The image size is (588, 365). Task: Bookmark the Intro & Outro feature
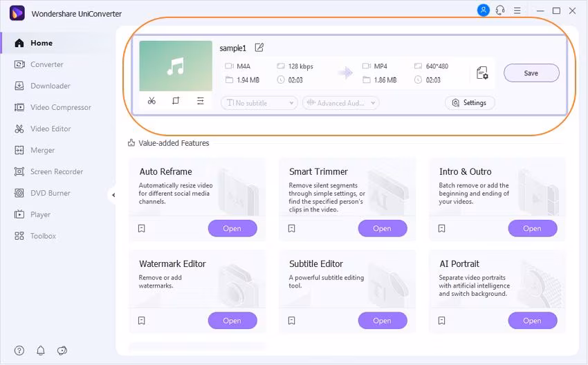pos(442,228)
